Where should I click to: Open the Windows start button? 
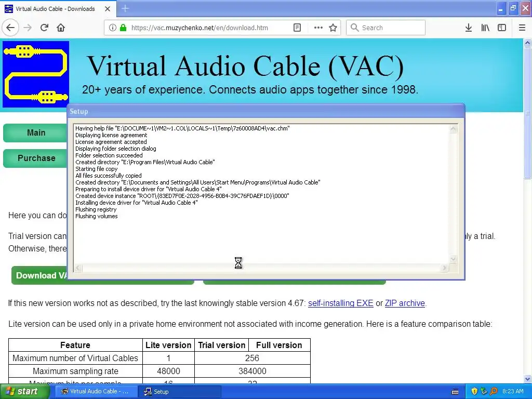(x=24, y=392)
